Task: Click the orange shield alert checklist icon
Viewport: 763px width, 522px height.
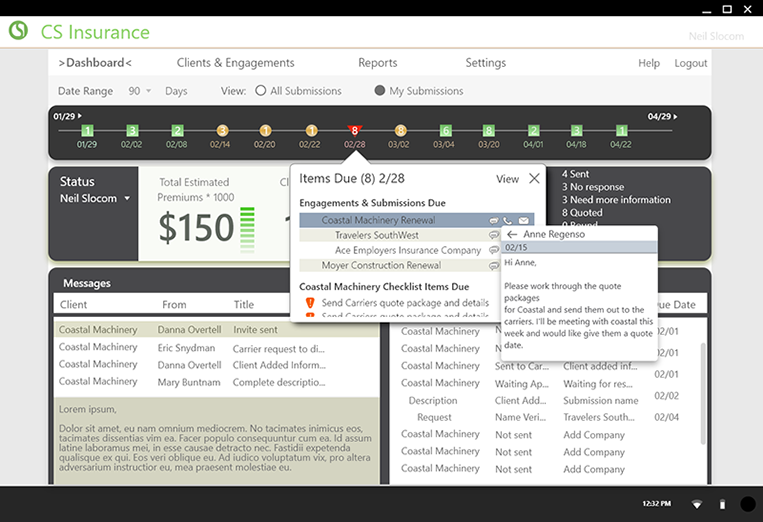Action: click(310, 303)
